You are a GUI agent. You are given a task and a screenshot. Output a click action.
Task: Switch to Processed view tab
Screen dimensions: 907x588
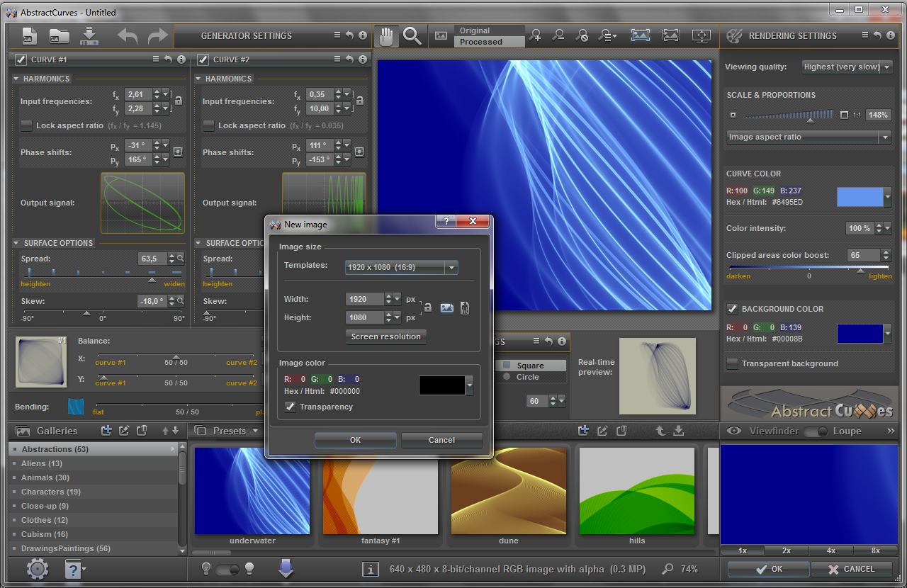pos(481,42)
